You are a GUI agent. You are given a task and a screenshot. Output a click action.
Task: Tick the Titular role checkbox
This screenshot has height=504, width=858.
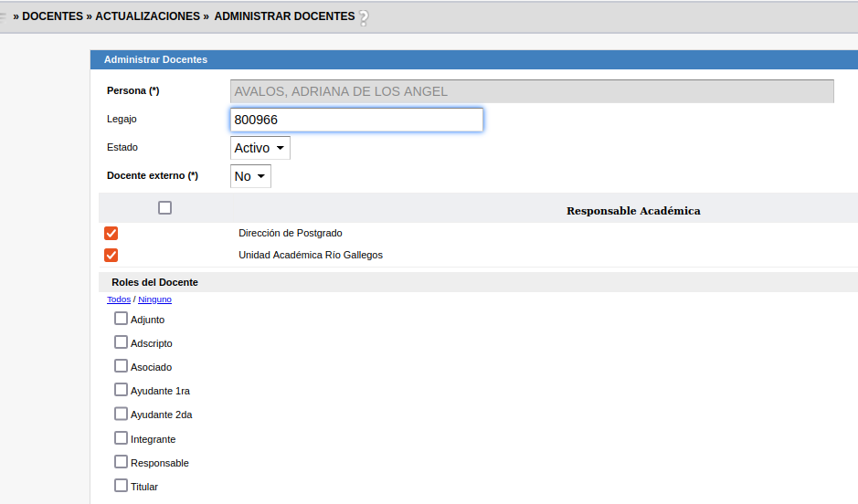[x=121, y=486]
